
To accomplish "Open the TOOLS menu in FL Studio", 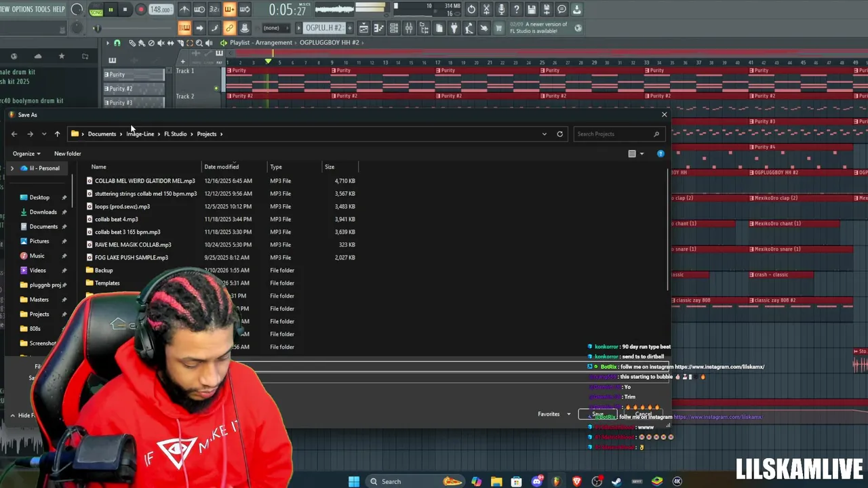I will coord(43,9).
